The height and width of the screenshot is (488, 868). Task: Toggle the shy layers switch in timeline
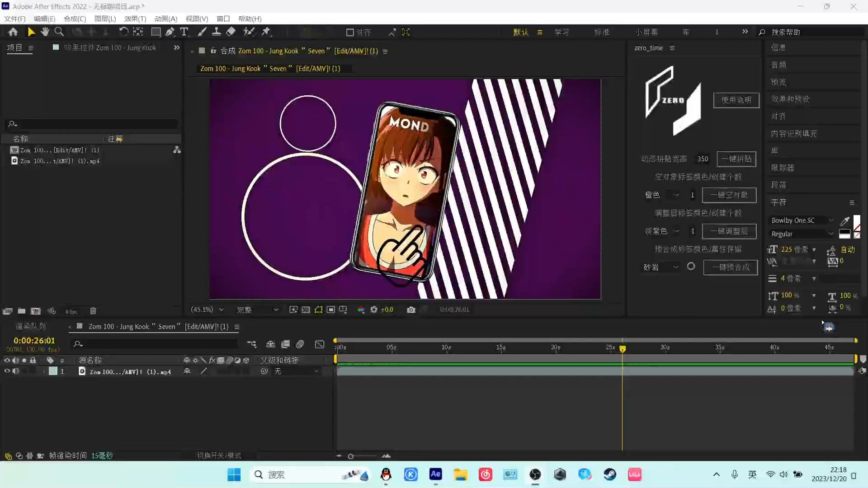click(x=270, y=344)
